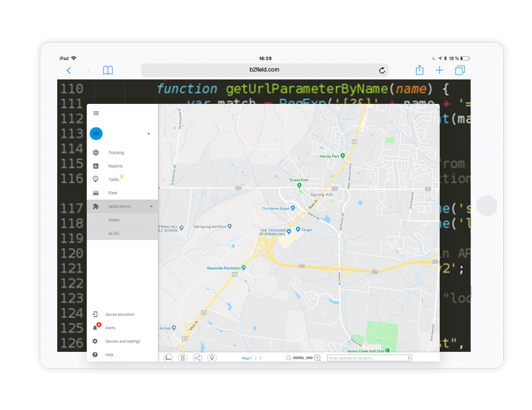
Task: Click the Spring Hill map label
Action: click(322, 195)
